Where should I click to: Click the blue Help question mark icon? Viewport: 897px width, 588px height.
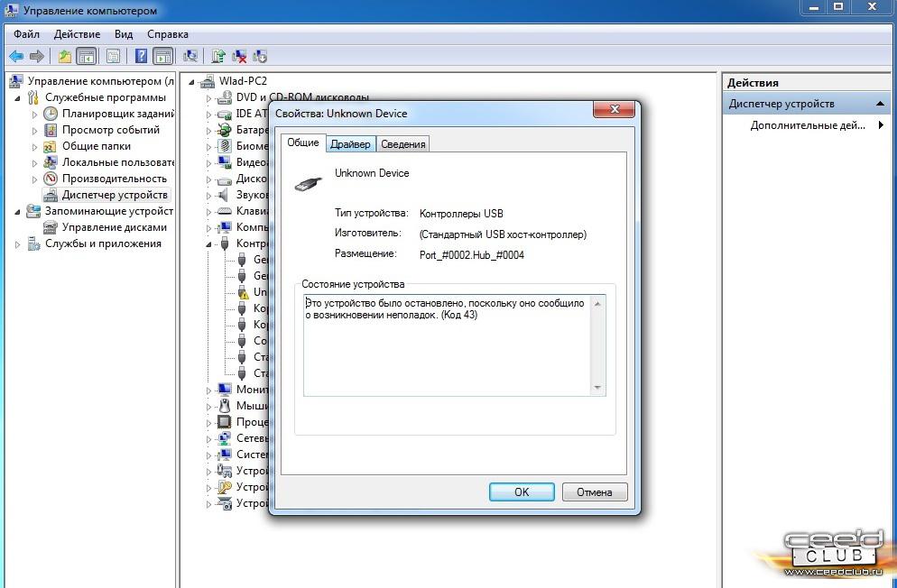coord(141,56)
